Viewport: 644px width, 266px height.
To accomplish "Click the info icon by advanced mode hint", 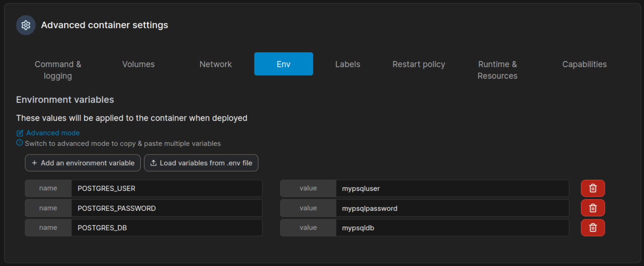I will pyautogui.click(x=20, y=143).
